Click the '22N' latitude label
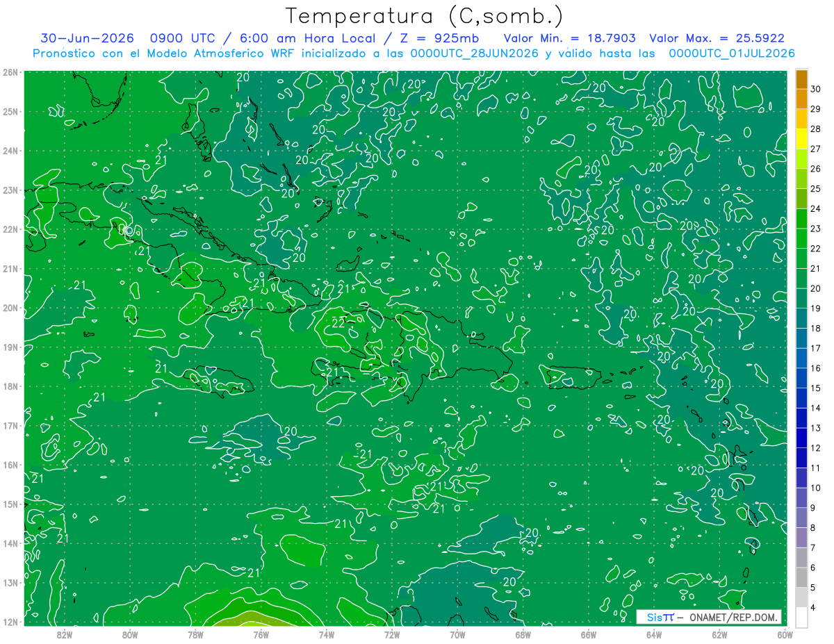The height and width of the screenshot is (644, 834). [x=10, y=229]
